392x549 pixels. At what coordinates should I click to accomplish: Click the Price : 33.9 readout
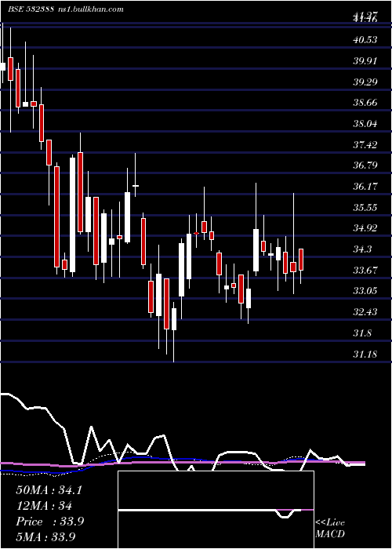coord(49,522)
